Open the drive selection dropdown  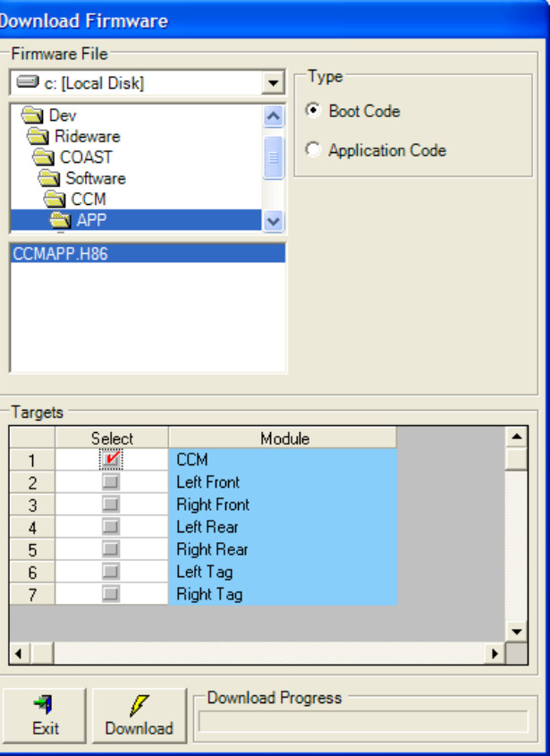(274, 83)
